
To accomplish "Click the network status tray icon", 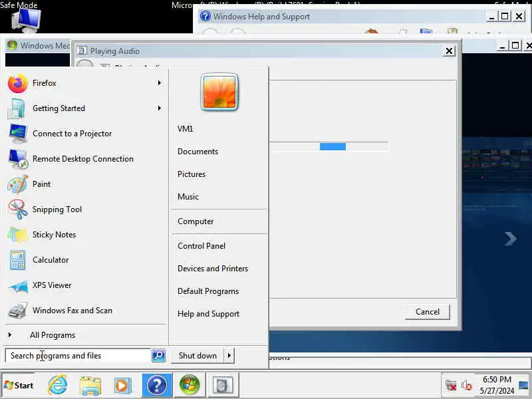I will 451,385.
